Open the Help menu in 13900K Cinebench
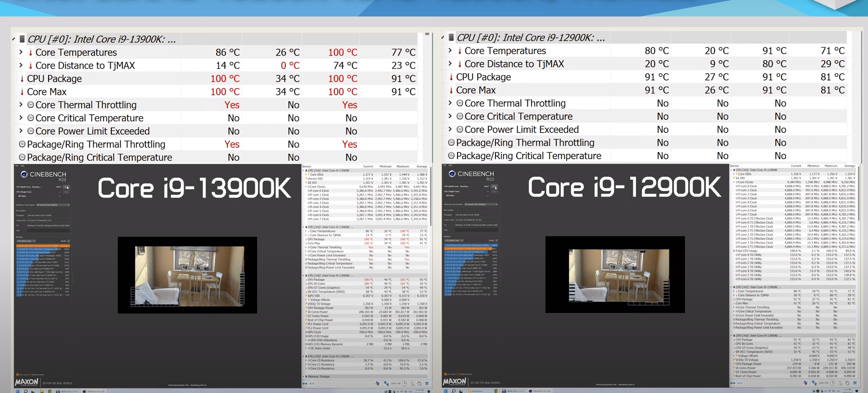 point(23,166)
